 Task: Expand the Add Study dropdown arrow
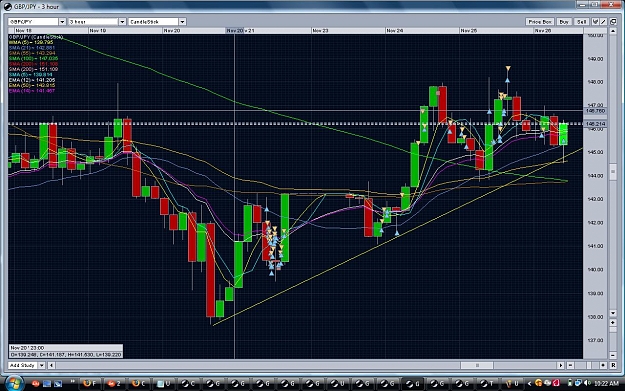41,365
